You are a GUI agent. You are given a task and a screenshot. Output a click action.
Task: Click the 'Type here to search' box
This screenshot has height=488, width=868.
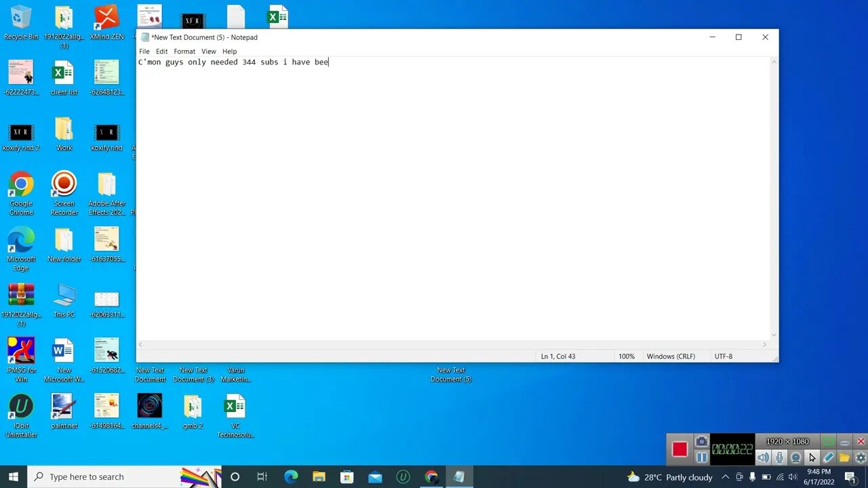pyautogui.click(x=125, y=476)
